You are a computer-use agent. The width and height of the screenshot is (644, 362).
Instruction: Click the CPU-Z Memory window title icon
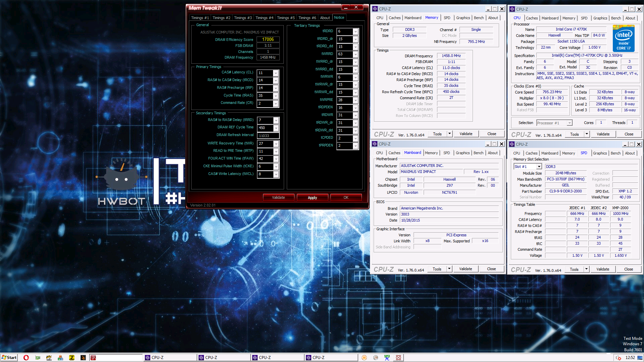click(375, 9)
